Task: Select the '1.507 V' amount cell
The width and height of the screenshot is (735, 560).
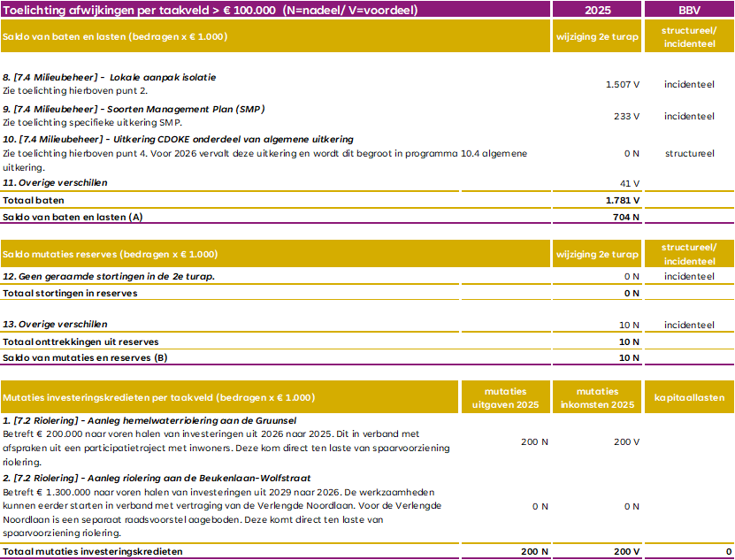Action: click(623, 84)
